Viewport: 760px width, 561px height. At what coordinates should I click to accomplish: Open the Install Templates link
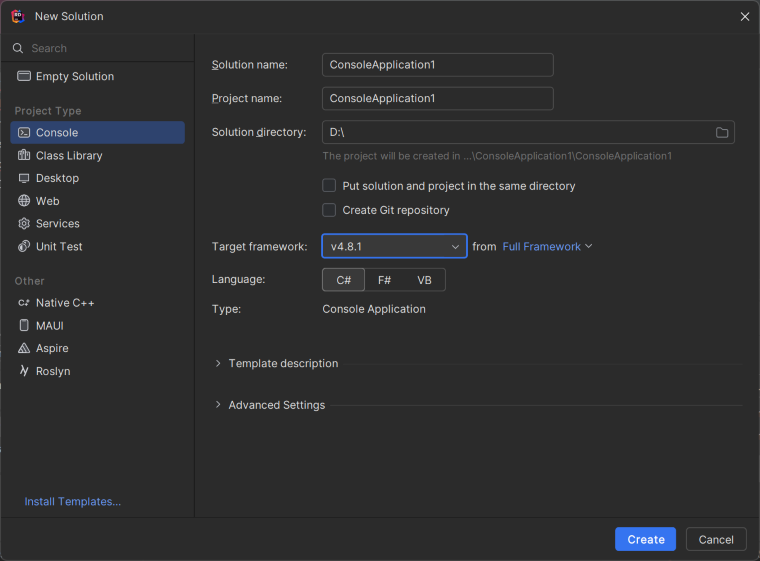[x=73, y=502]
